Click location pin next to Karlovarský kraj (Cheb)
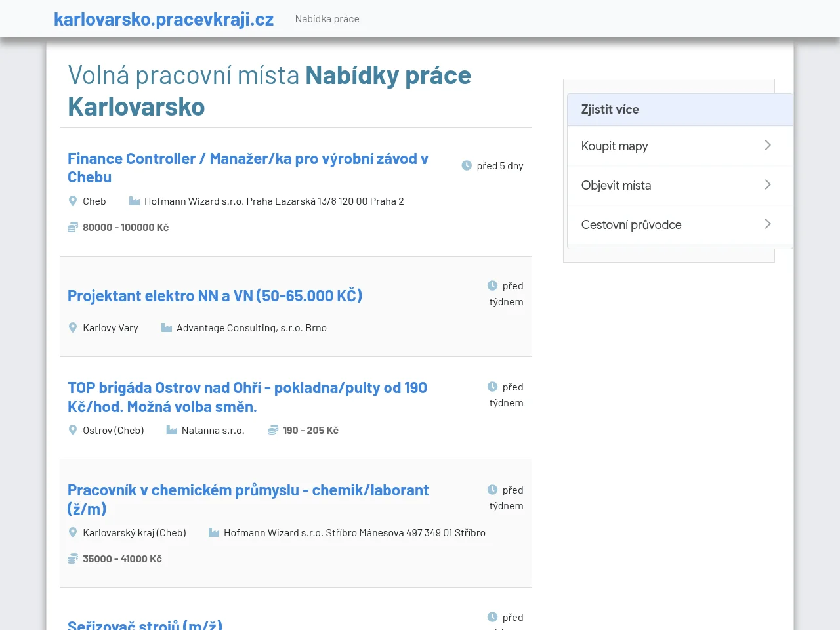 point(73,532)
